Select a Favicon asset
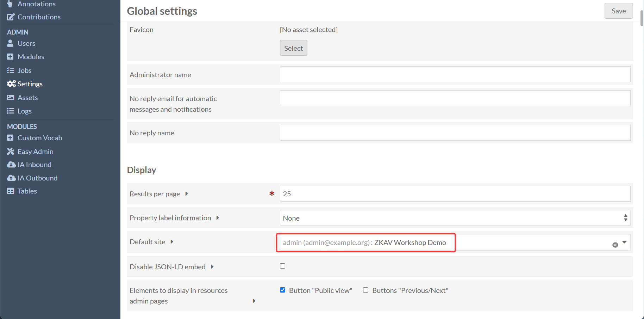Viewport: 644px width, 319px height. pyautogui.click(x=293, y=48)
